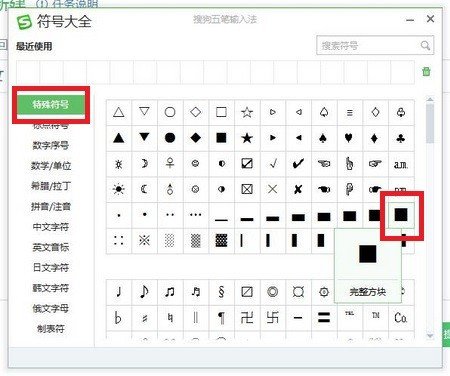Choose the solid up triangle symbol
The image size is (450, 376).
pos(119,138)
